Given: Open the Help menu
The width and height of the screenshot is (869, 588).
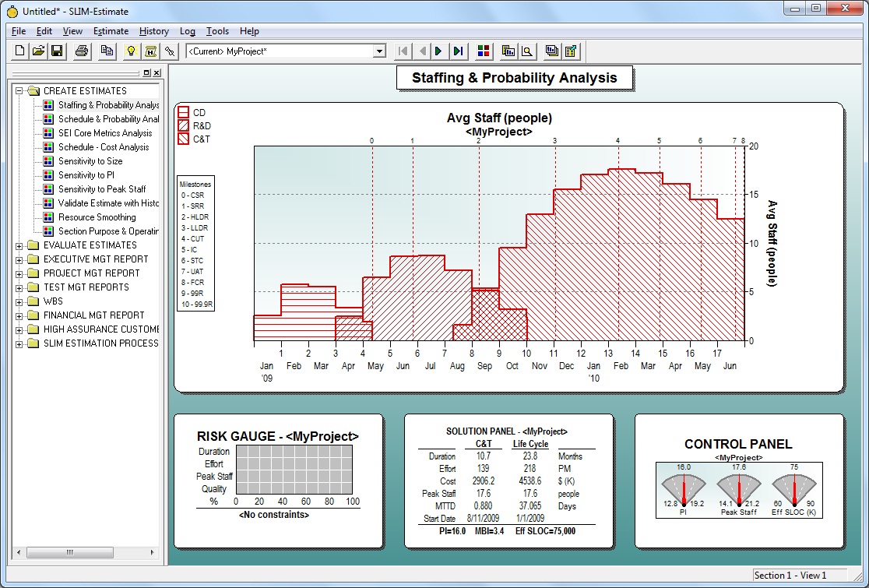Looking at the screenshot, I should tap(249, 31).
